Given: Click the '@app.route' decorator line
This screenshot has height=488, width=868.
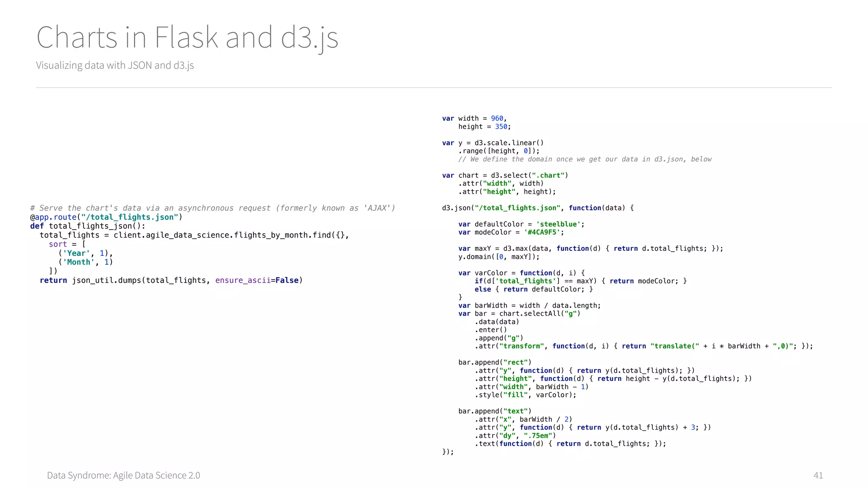Looking at the screenshot, I should tap(106, 217).
